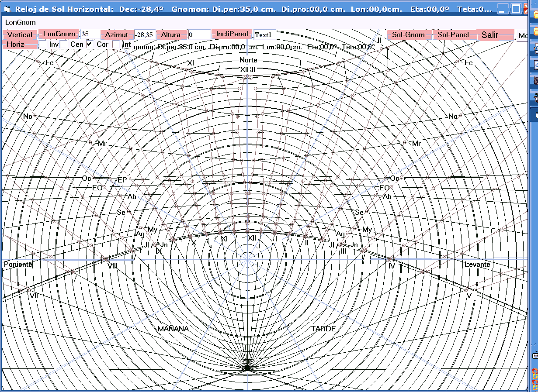Click the hour label 'IX'
The height and width of the screenshot is (392, 538).
point(159,251)
